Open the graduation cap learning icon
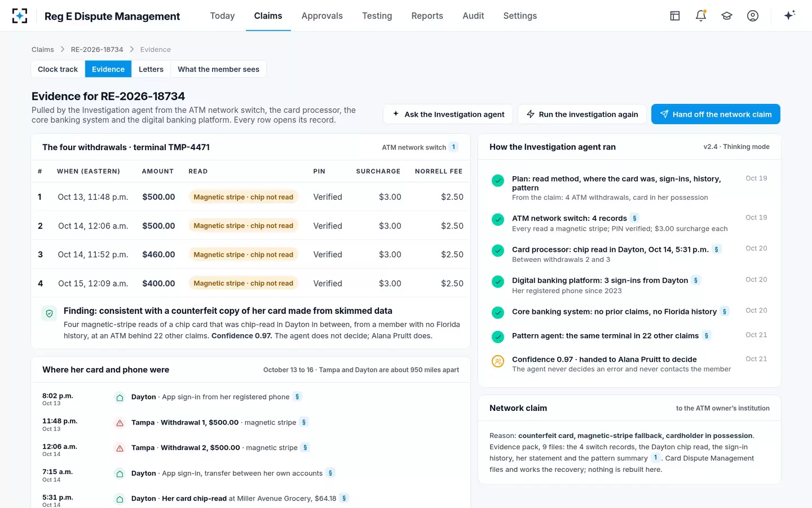 click(727, 16)
